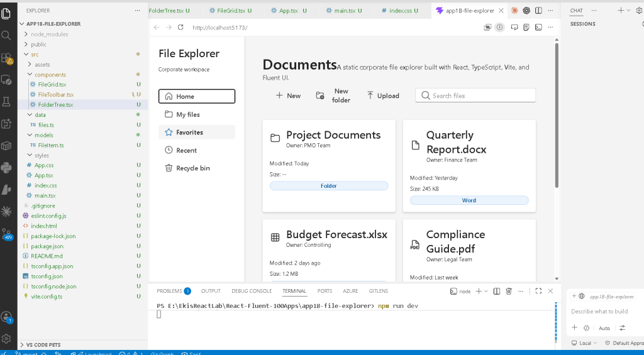Screen dimensions: 644x355
Task: Select Home in File Explorer sidebar
Action: pos(197,96)
